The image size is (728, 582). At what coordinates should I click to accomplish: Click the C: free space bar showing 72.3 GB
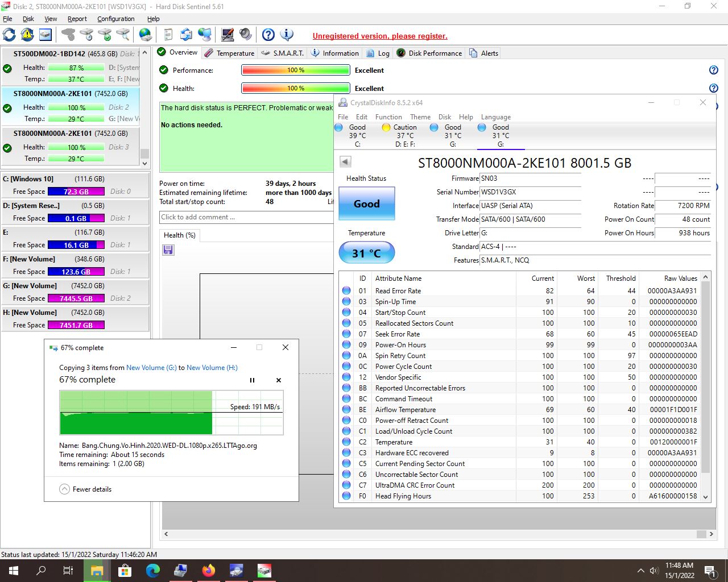76,192
